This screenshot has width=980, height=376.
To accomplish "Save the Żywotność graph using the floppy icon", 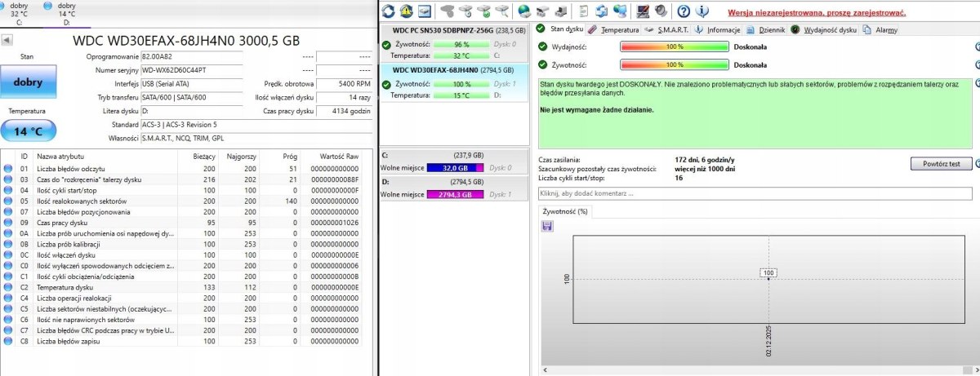I will [546, 226].
